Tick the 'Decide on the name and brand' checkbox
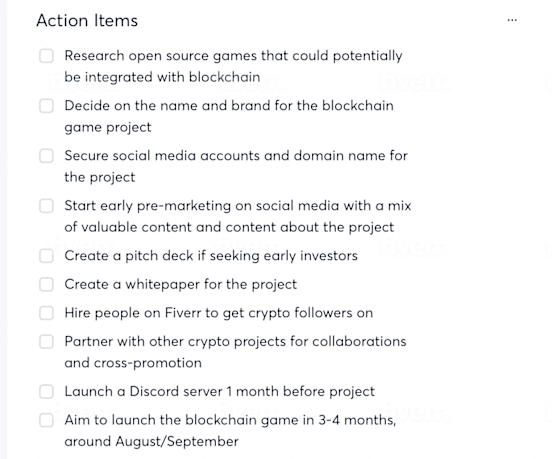Viewport: 552px width, 459px height. pyautogui.click(x=46, y=106)
